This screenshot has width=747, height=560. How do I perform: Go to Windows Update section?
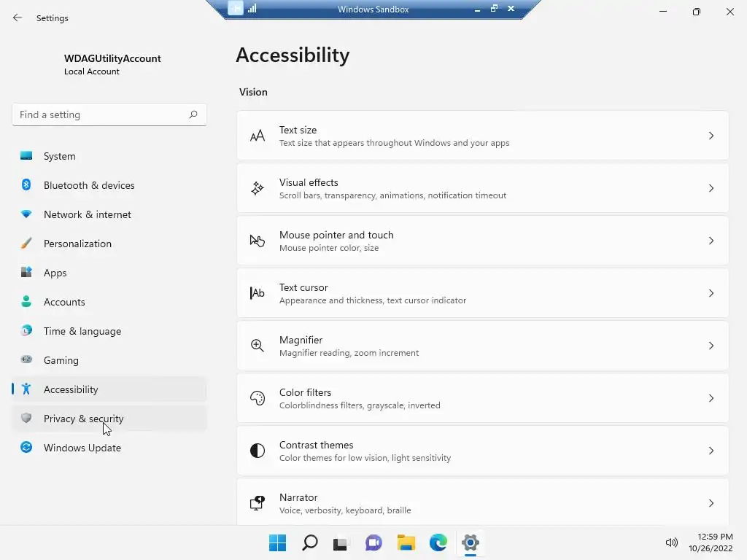point(82,448)
